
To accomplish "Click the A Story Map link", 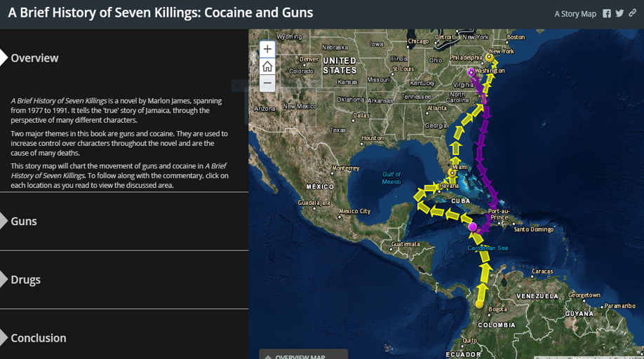I will pos(575,14).
